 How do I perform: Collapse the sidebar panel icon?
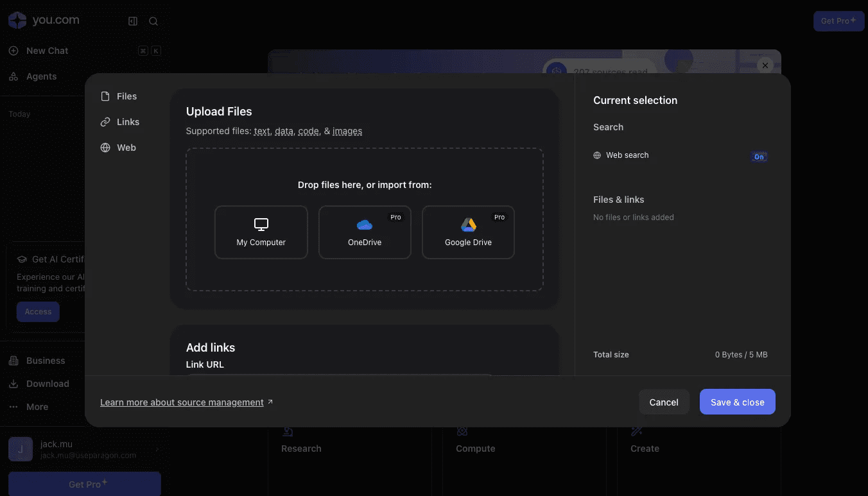pyautogui.click(x=133, y=21)
